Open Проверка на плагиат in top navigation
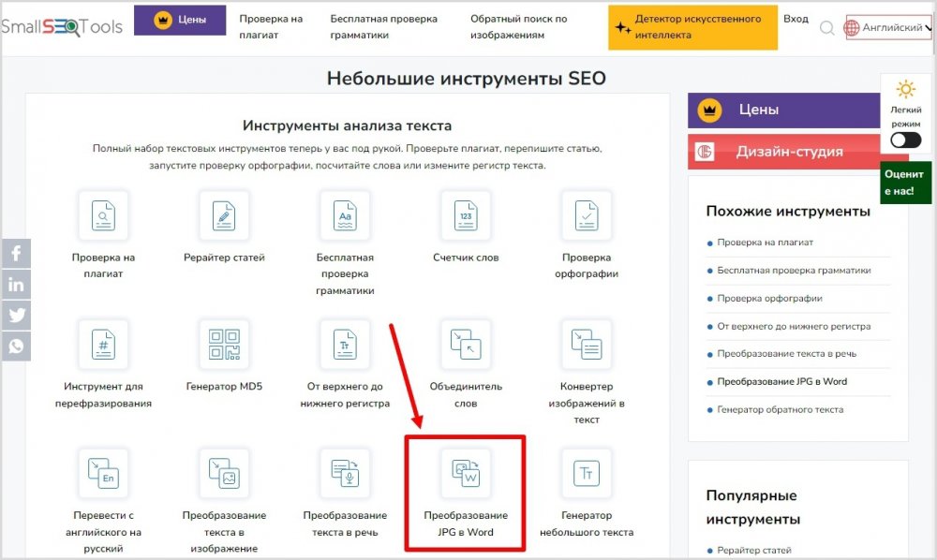Screen dimensions: 937x560 (x=271, y=27)
